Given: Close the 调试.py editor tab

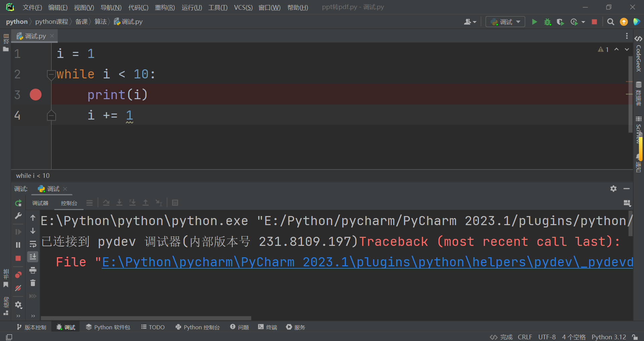Looking at the screenshot, I should pos(52,36).
